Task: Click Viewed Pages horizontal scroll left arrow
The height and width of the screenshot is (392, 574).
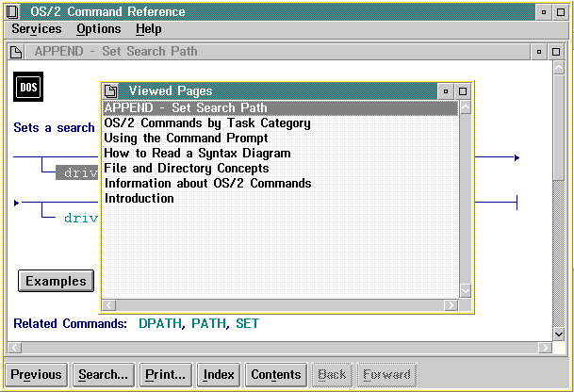Action: [109, 305]
